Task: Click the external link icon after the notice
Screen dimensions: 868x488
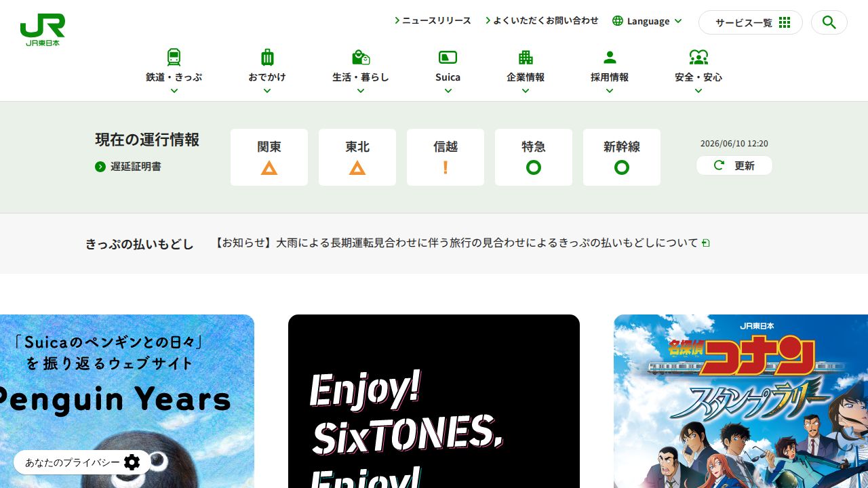Action: click(x=706, y=243)
